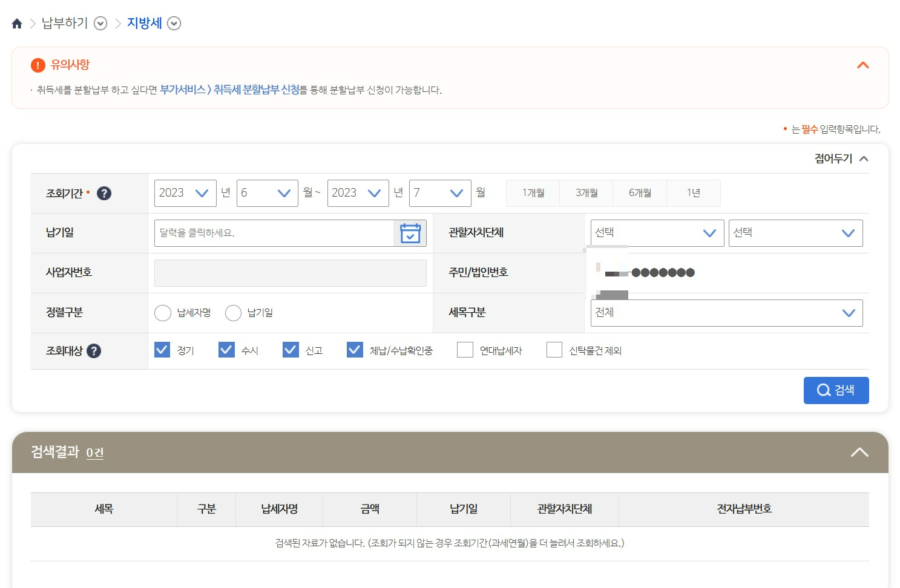Click the 전자납부번호 column header

744,509
